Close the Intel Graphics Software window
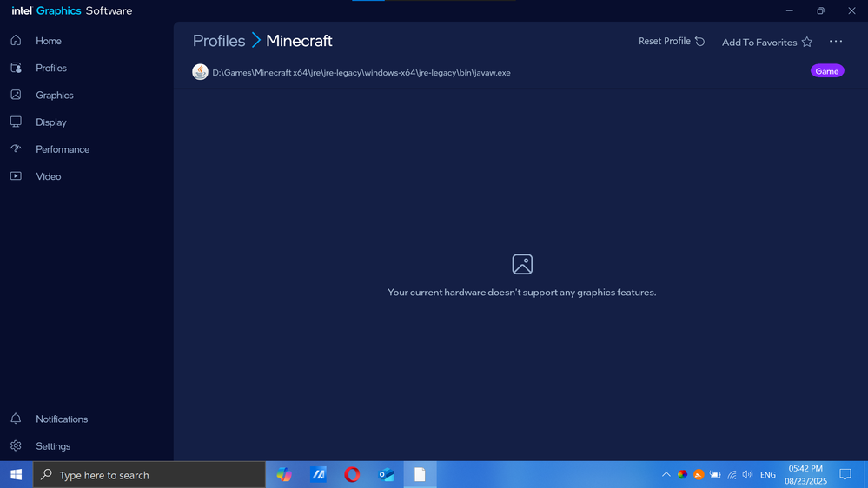The width and height of the screenshot is (868, 488). [852, 10]
